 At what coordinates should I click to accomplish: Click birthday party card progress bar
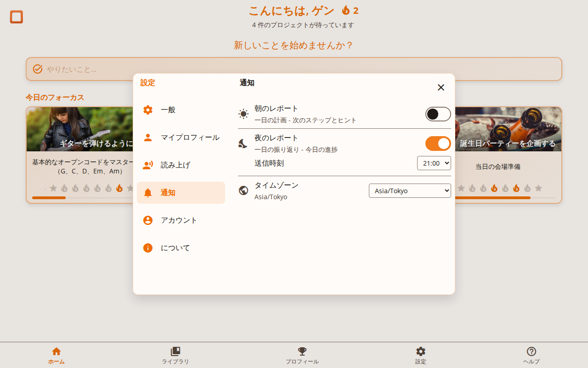pyautogui.click(x=505, y=198)
